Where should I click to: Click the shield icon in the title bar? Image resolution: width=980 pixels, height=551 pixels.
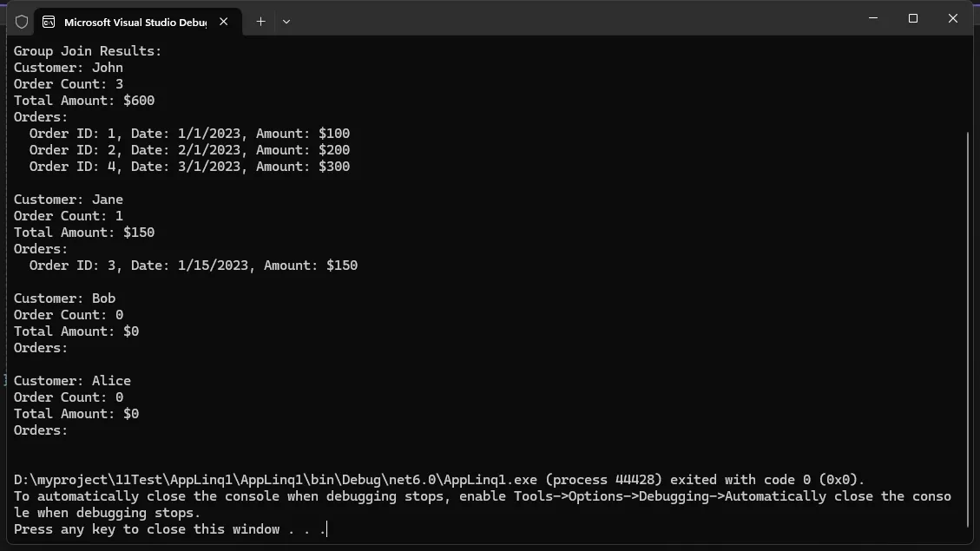click(x=22, y=22)
